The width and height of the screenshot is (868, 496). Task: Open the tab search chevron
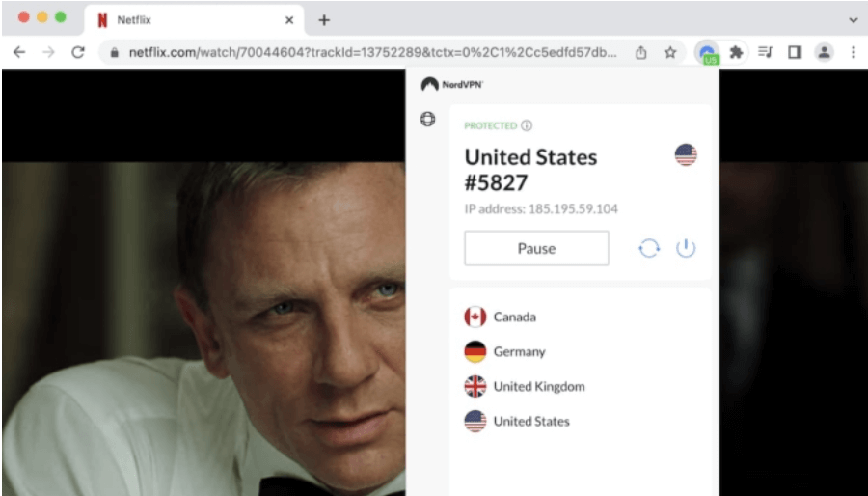click(854, 20)
